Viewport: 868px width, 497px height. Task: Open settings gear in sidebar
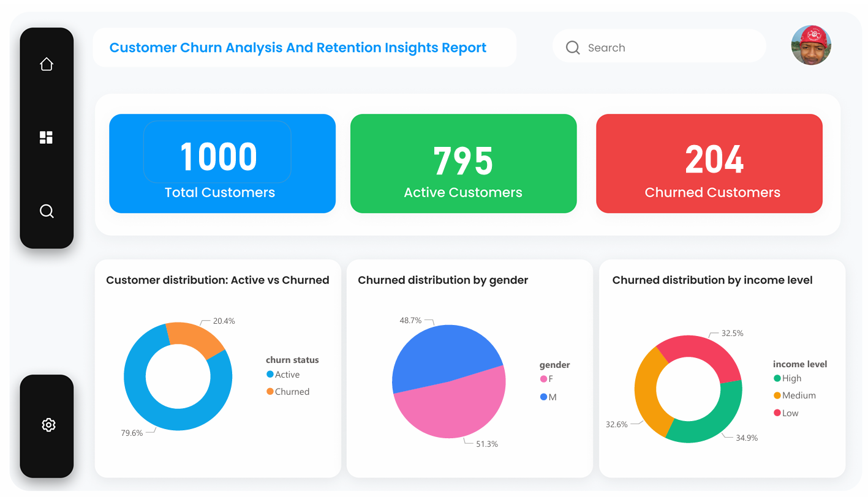[x=48, y=425]
